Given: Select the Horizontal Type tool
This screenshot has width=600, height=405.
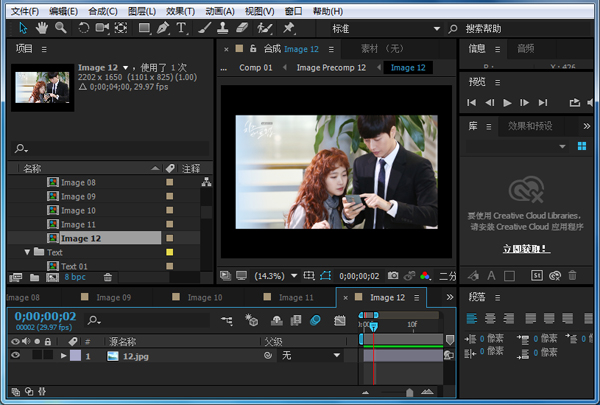Looking at the screenshot, I should (181, 28).
